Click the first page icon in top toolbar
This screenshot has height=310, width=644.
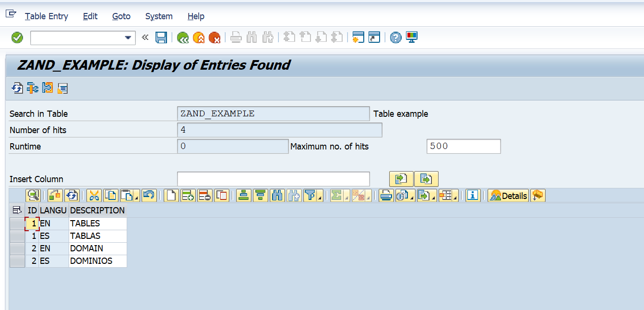(289, 37)
